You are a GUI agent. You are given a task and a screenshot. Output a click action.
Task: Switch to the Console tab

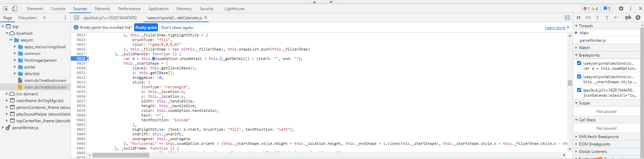(x=58, y=9)
